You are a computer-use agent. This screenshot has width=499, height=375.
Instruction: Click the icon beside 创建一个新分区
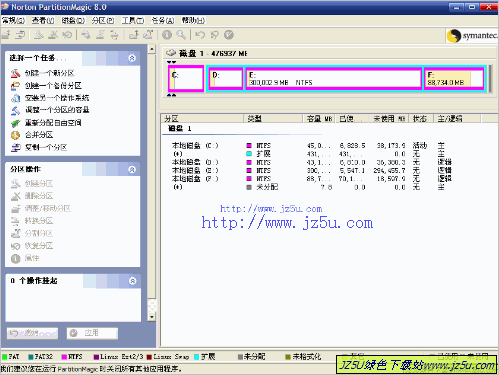pyautogui.click(x=15, y=73)
